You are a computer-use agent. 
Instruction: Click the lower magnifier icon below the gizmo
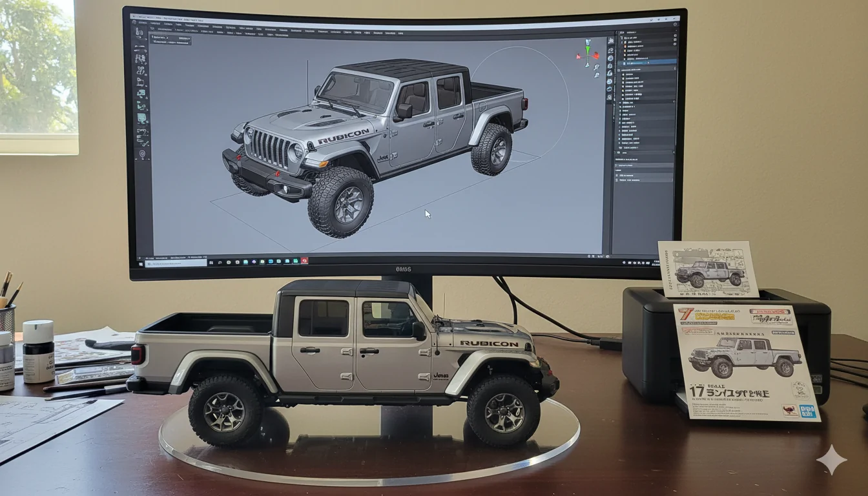(597, 75)
